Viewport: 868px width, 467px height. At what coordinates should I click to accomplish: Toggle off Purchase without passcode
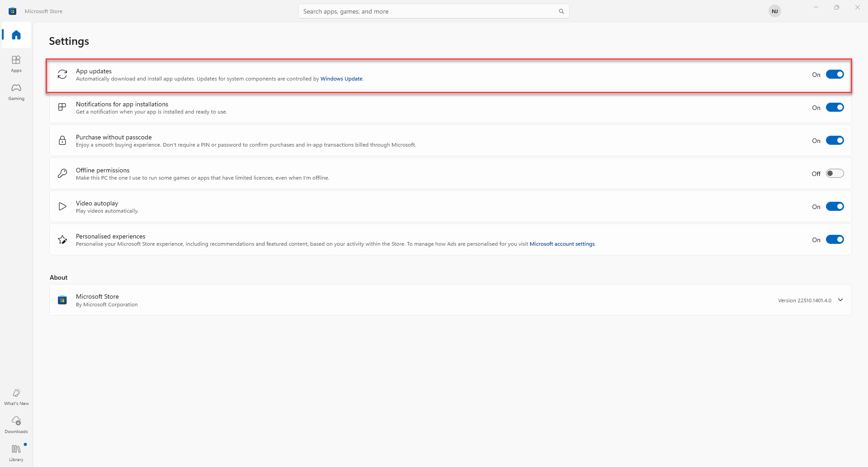tap(835, 140)
